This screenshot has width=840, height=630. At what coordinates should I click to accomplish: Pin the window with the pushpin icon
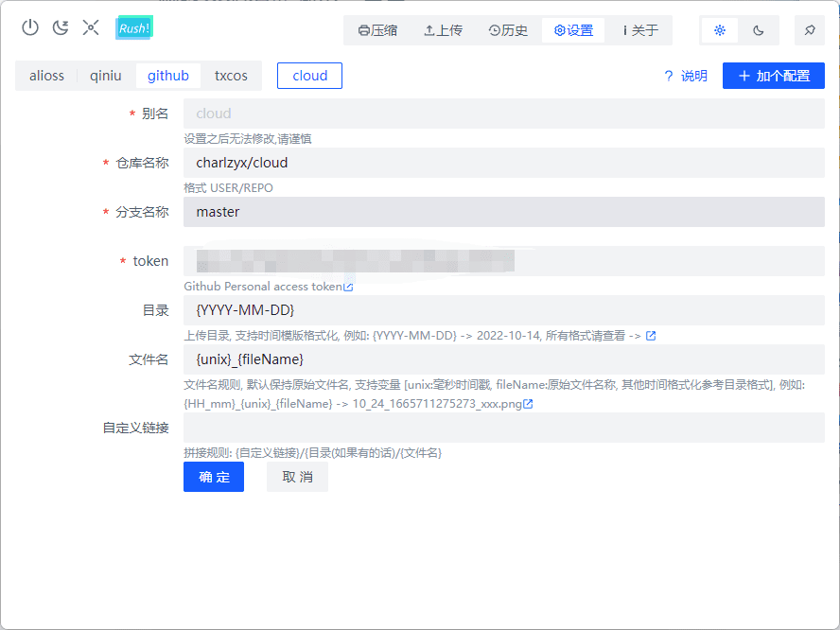pyautogui.click(x=809, y=30)
